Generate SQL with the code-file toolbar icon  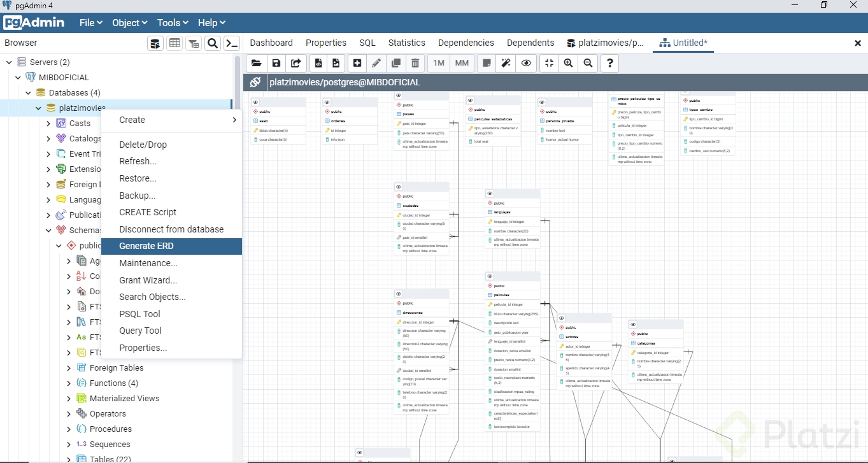coord(319,63)
